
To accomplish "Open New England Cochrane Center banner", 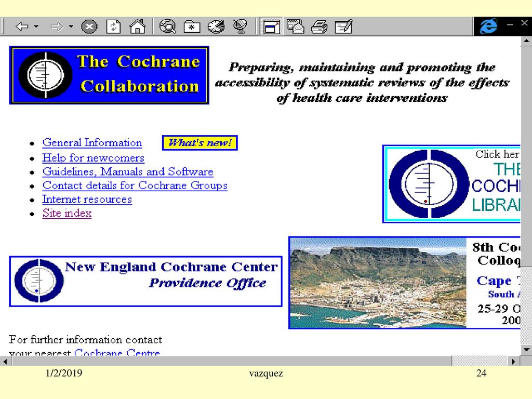I will tap(145, 281).
